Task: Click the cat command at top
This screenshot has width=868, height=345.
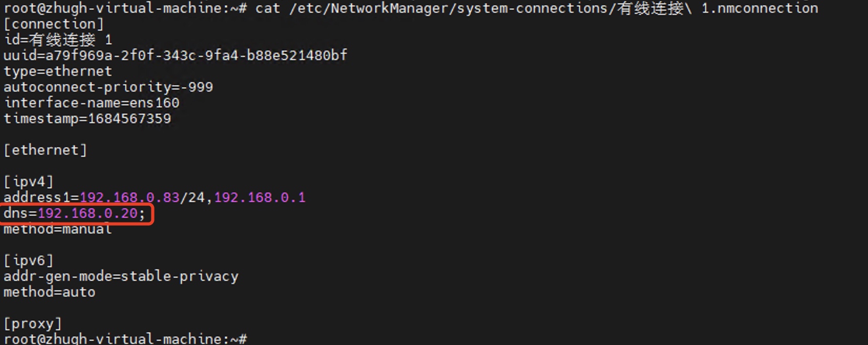Action: 268,8
